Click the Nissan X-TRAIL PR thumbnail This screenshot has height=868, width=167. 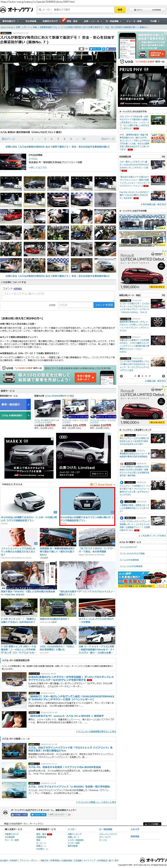coord(13,162)
